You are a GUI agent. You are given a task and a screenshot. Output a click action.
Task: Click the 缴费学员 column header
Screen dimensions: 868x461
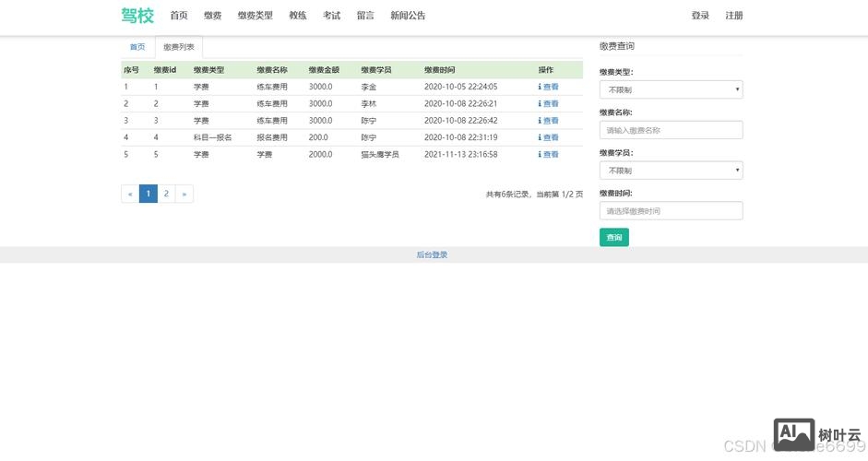tap(375, 70)
